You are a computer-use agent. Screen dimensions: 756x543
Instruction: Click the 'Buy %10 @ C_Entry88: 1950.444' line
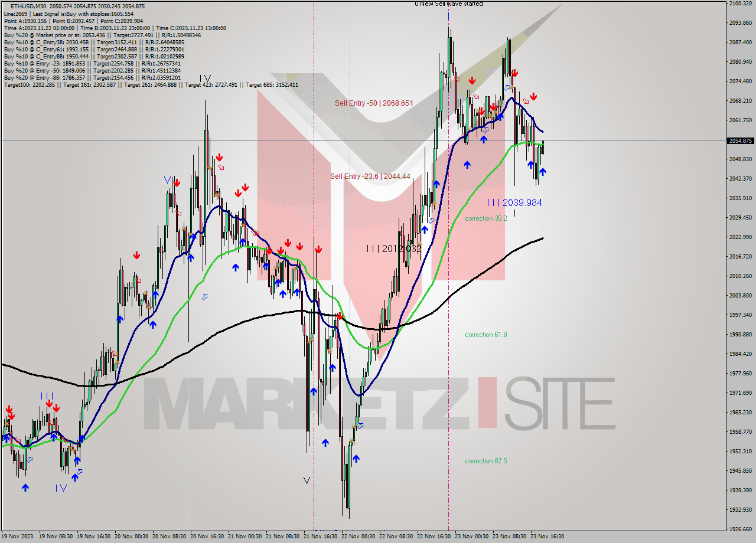[94, 56]
